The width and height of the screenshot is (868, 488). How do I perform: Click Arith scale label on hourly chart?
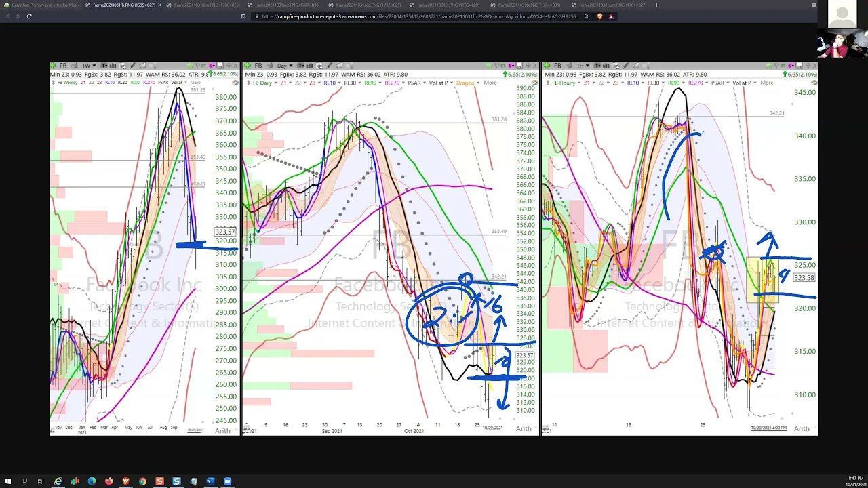(802, 428)
